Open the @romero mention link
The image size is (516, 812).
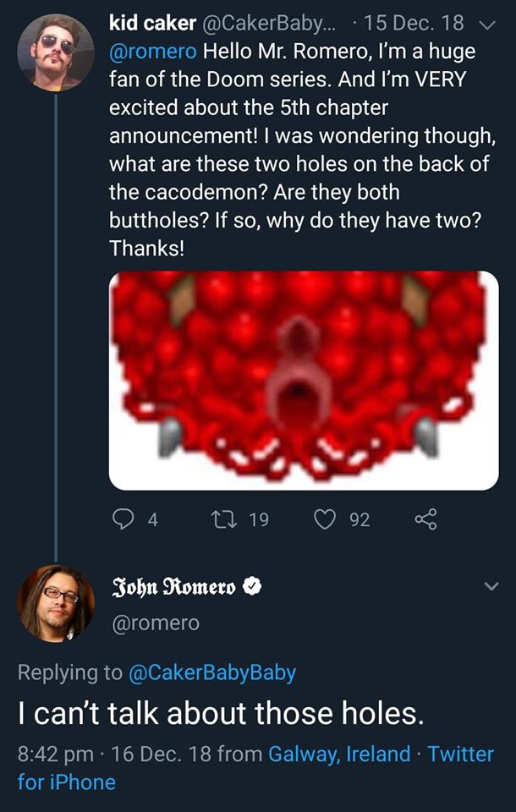pyautogui.click(x=153, y=52)
